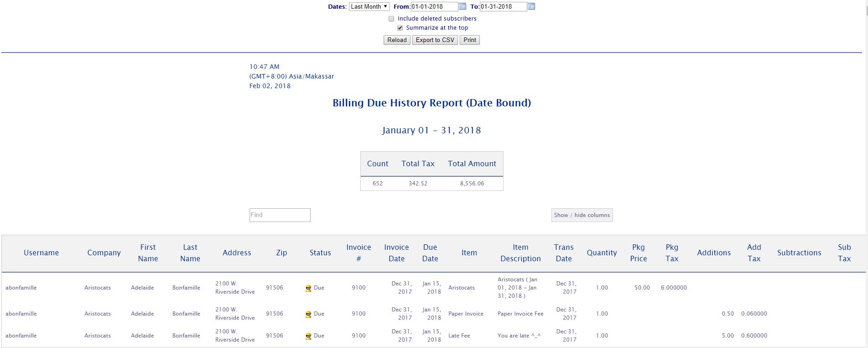
Task: Sort by the Trans Date column header
Action: (x=564, y=253)
